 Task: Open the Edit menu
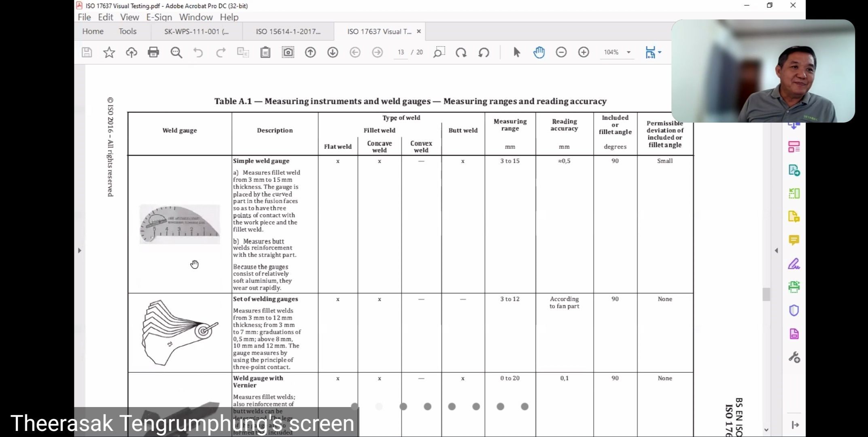105,17
